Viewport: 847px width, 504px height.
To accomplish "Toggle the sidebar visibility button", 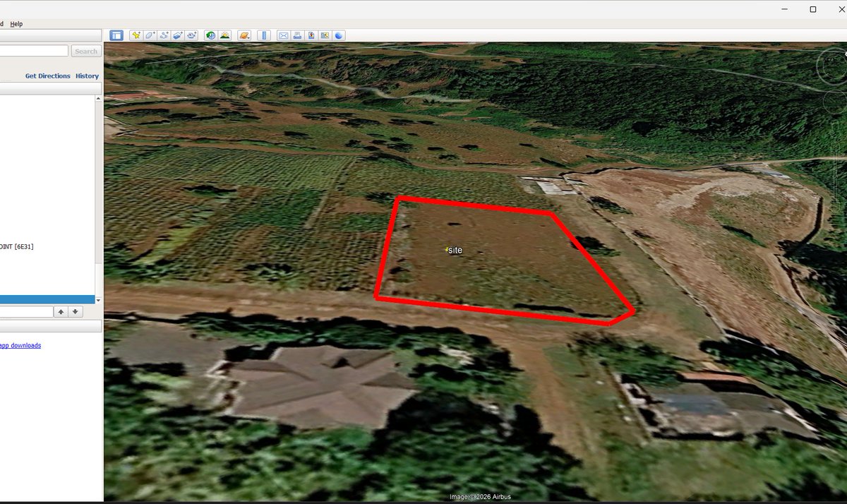I will [116, 35].
